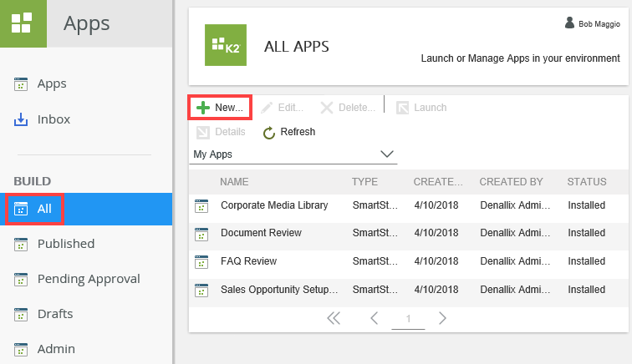Select Drafts in the sidebar
This screenshot has height=364, width=632.
pyautogui.click(x=55, y=314)
